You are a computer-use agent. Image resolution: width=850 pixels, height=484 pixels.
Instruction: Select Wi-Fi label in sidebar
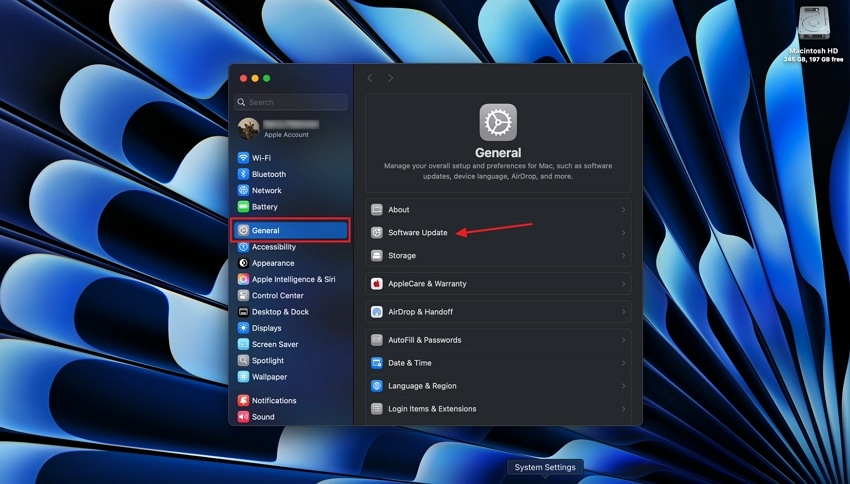[x=261, y=158]
